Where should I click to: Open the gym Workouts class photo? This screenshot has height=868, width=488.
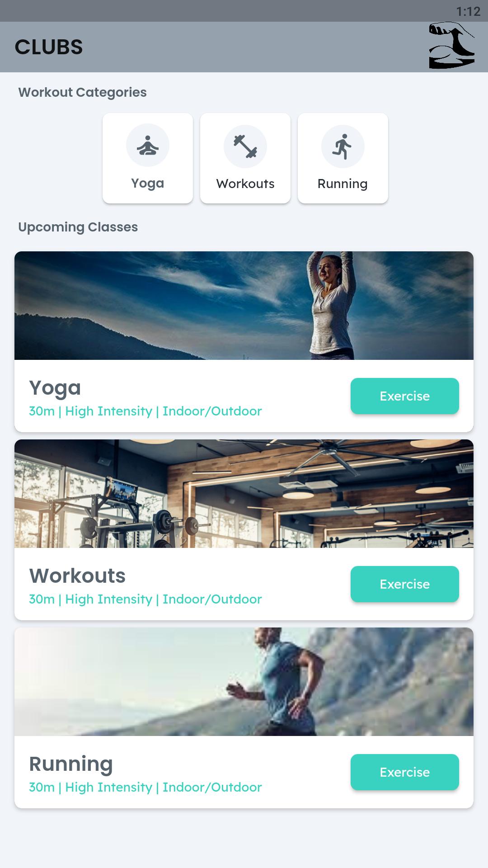pyautogui.click(x=244, y=494)
